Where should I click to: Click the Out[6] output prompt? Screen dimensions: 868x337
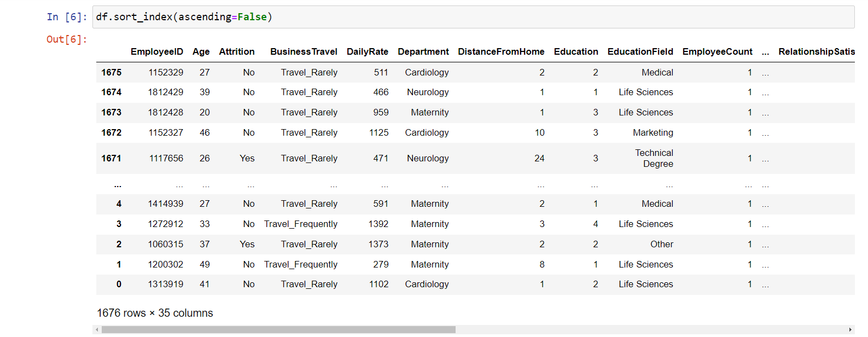coord(67,39)
